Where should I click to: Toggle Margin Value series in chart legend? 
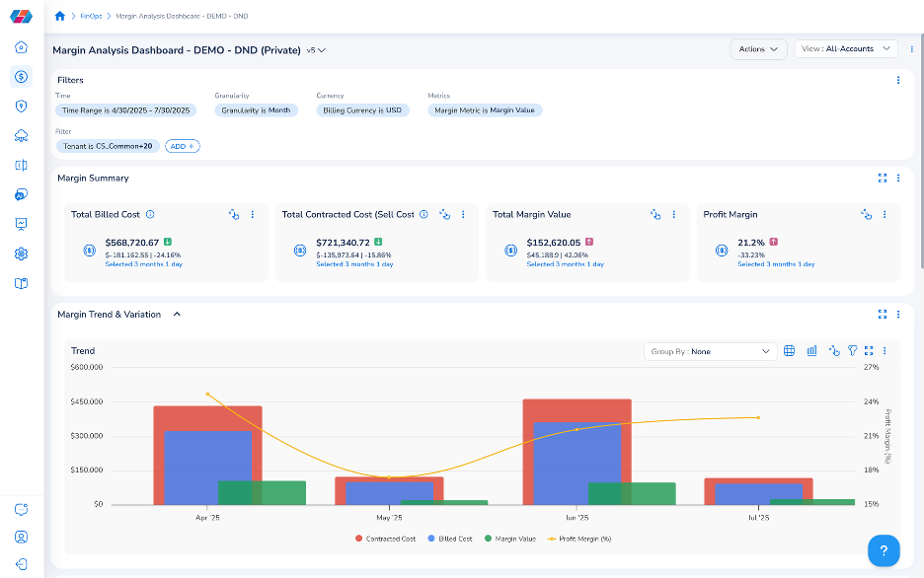coord(509,539)
